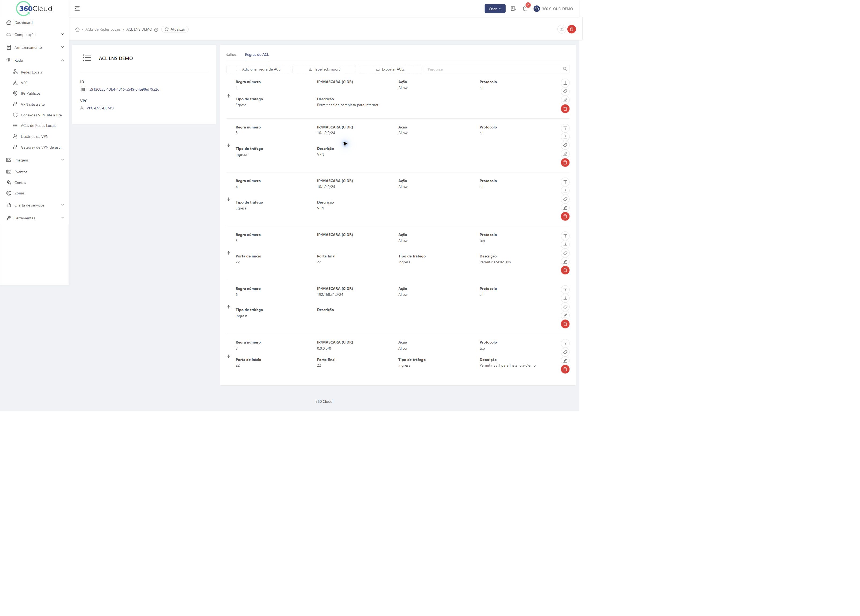Viewport: 860px width, 616px height.
Task: Delete rule 7 with the red trash icon
Action: pos(565,369)
